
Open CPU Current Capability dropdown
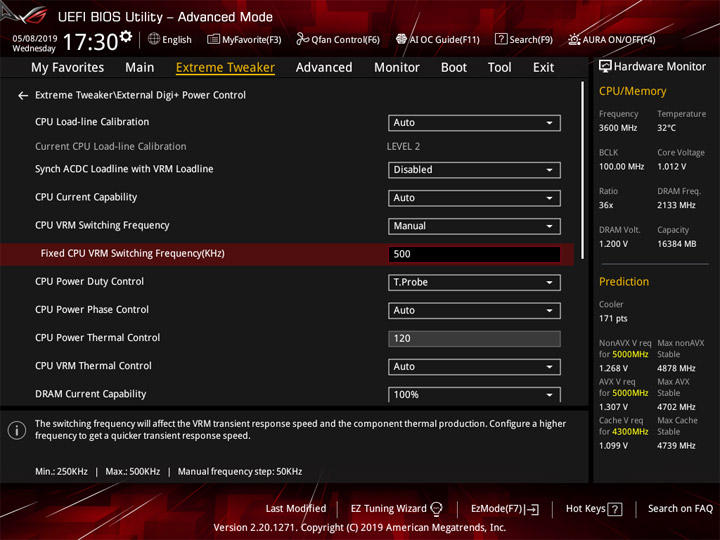pos(474,198)
